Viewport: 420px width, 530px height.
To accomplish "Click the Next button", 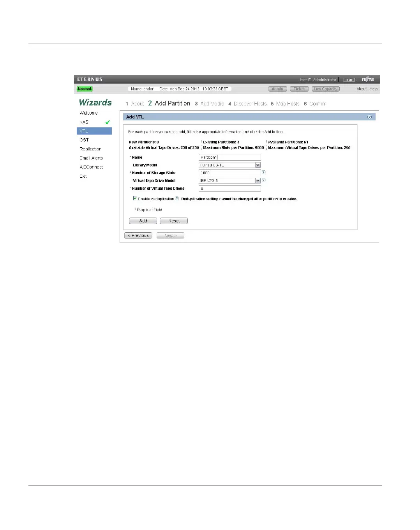I will coord(170,235).
